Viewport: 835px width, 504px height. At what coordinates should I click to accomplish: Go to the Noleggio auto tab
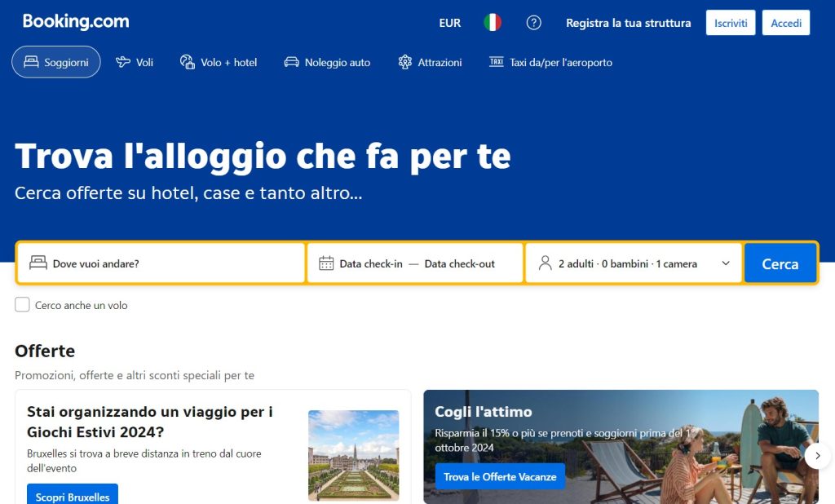point(327,62)
